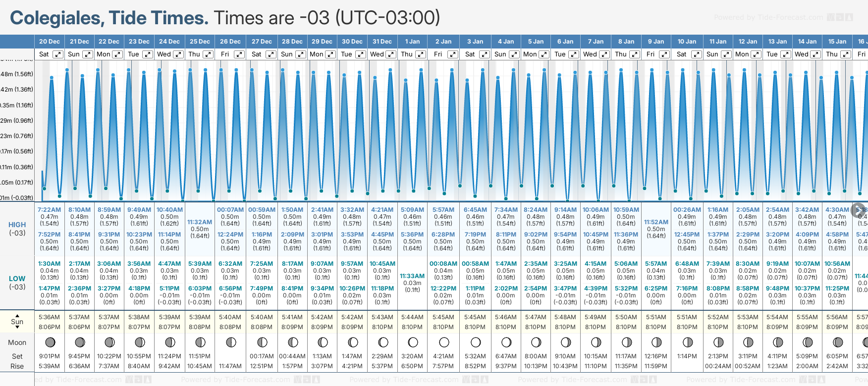Select the 9 Jan date header
Viewport: 868px width, 386px height.
click(656, 42)
